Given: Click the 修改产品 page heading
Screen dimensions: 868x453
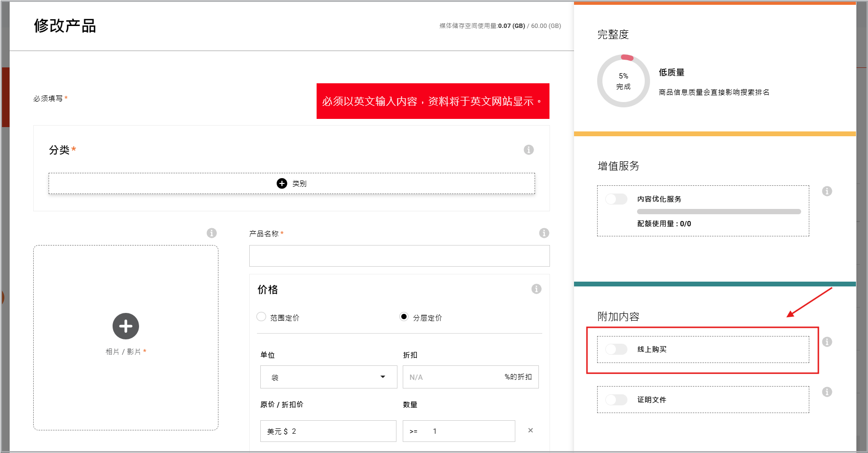Looking at the screenshot, I should tap(65, 26).
